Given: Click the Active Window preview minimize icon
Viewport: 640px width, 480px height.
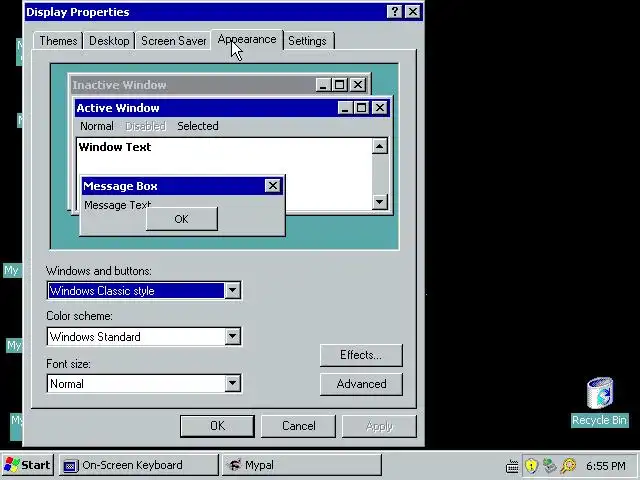Looking at the screenshot, I should tap(345, 108).
